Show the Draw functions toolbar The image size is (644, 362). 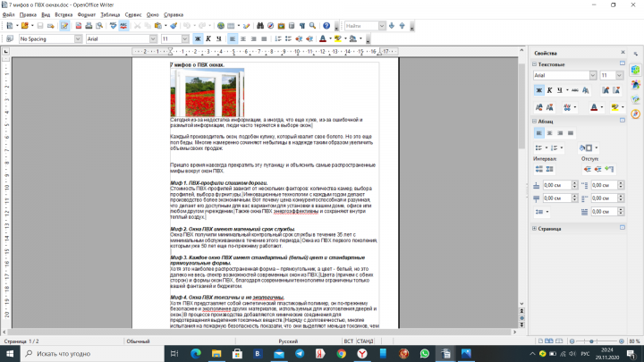point(247,26)
